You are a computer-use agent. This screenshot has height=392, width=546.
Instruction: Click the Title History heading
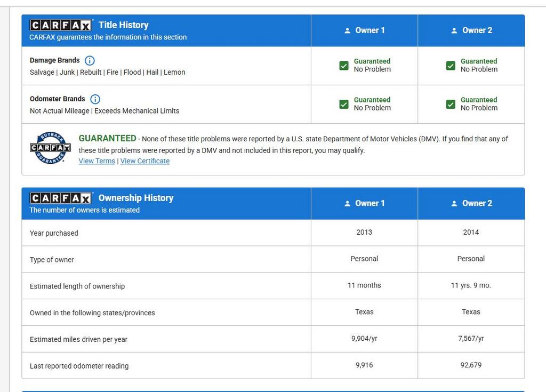click(123, 25)
